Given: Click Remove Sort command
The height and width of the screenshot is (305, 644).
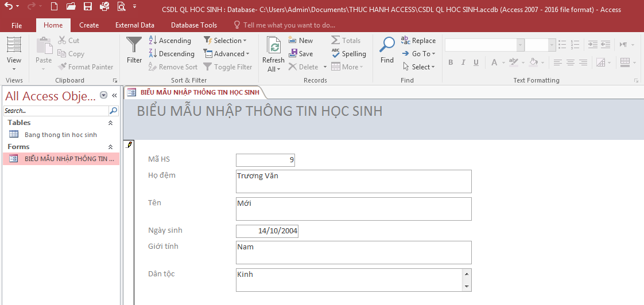Looking at the screenshot, I should (x=173, y=67).
